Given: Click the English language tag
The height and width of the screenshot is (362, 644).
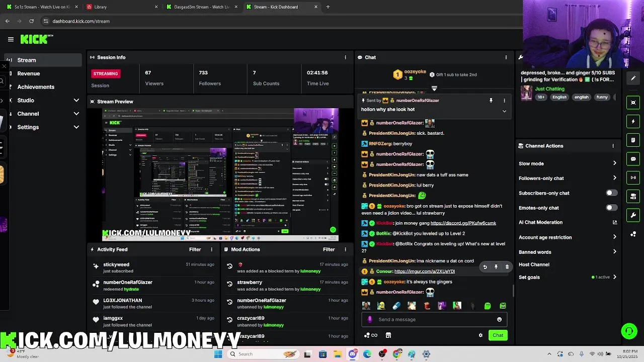Looking at the screenshot, I should pos(559,97).
